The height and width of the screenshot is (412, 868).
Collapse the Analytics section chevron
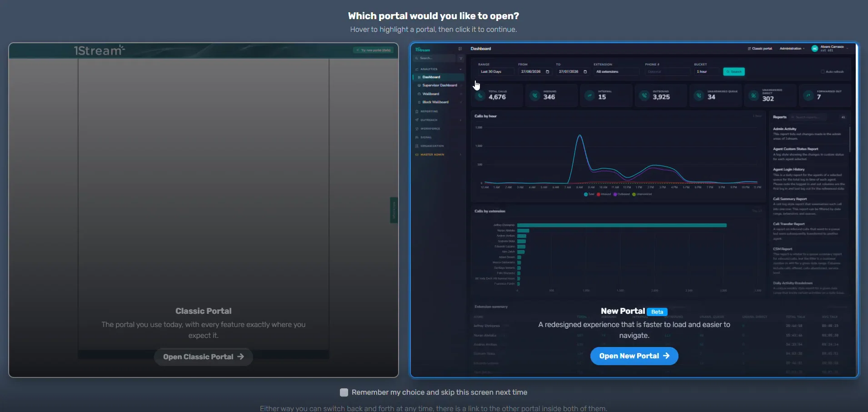pyautogui.click(x=461, y=69)
